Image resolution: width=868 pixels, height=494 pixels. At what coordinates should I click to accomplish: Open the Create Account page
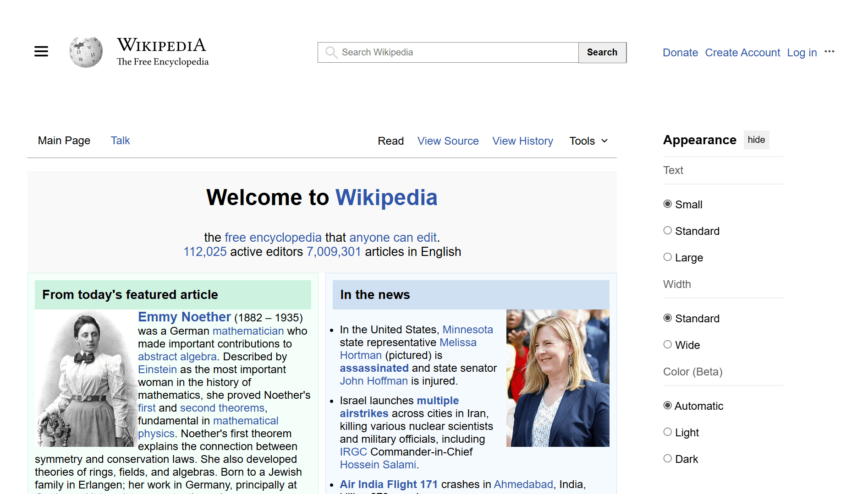pos(742,52)
